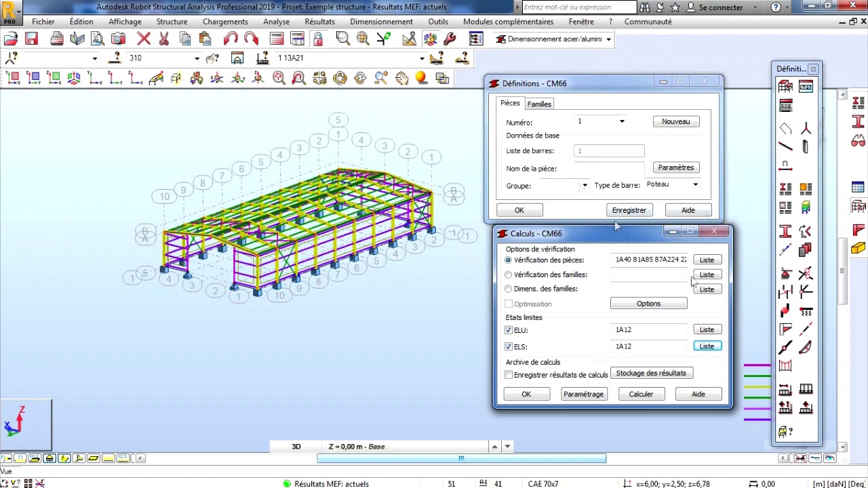Click the calculator Calculations icon
Screen dimensions: 868x488
277,39
